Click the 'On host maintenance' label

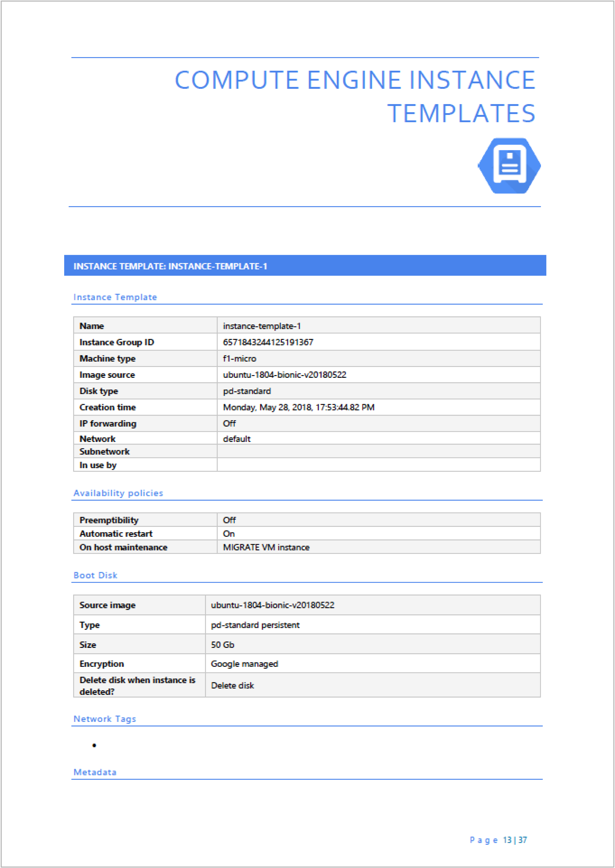pyautogui.click(x=123, y=548)
